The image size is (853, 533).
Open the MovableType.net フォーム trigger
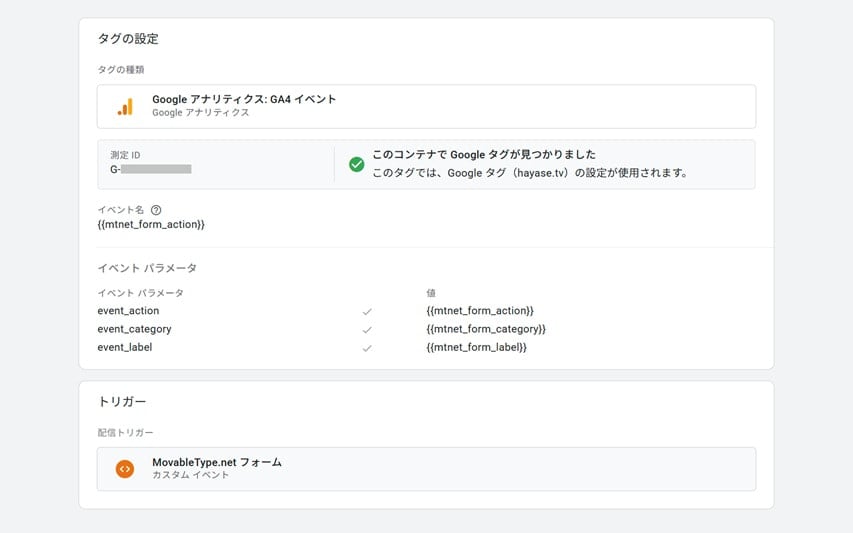coord(217,462)
